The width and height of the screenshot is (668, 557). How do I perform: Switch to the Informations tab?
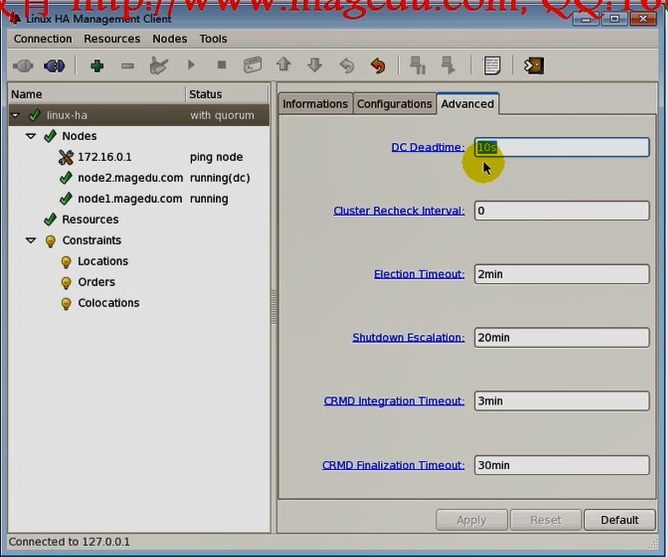[x=315, y=103]
